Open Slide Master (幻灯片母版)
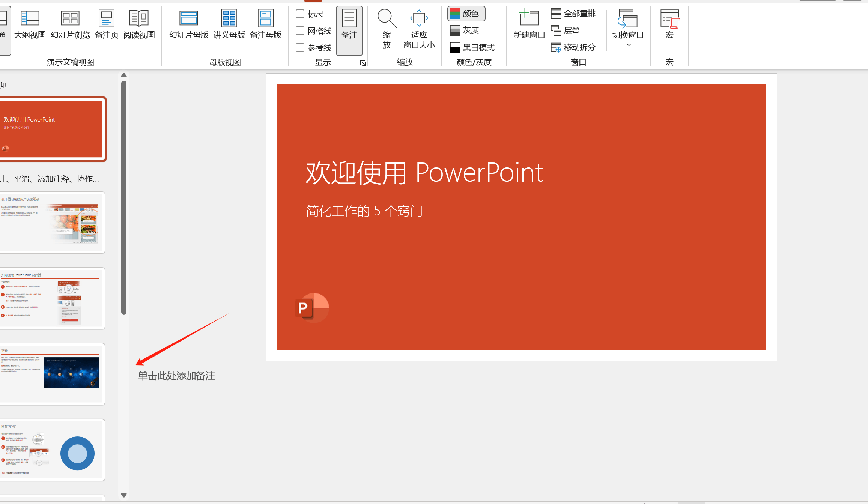 189,24
